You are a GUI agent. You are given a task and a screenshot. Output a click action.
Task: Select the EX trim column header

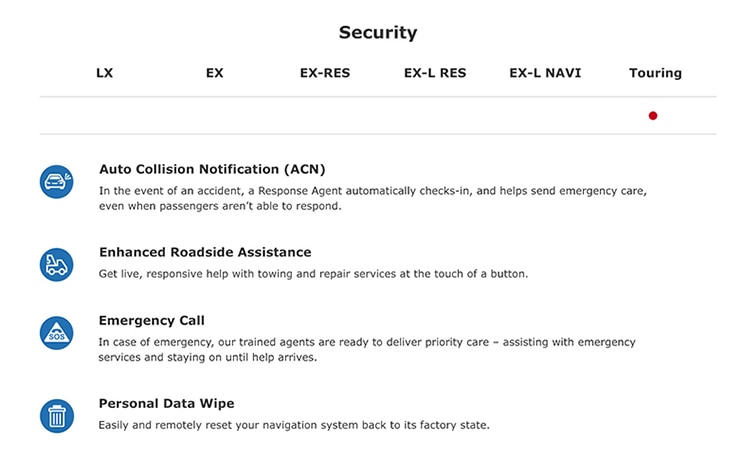coord(215,73)
